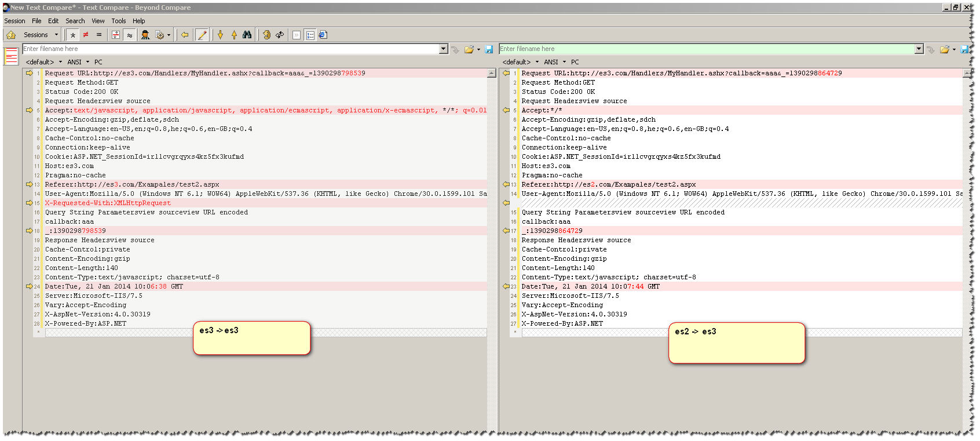Click the Reload files icon
The image size is (980, 441).
tap(280, 35)
